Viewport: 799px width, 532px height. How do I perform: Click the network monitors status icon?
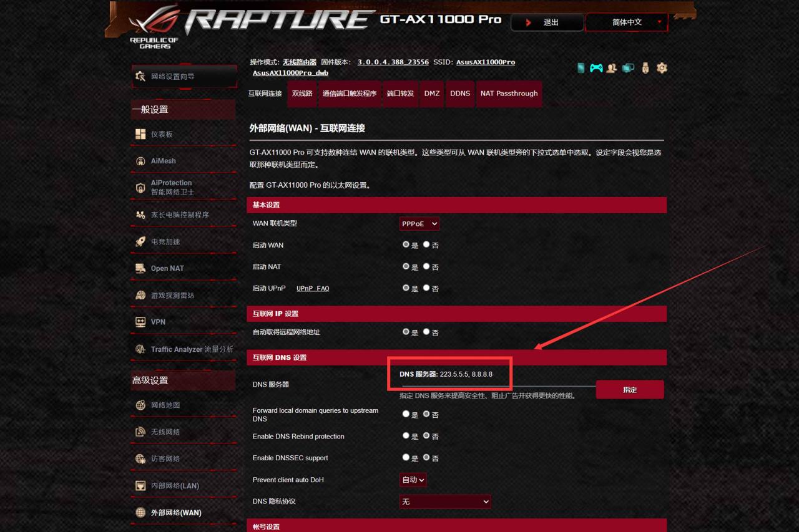[629, 68]
